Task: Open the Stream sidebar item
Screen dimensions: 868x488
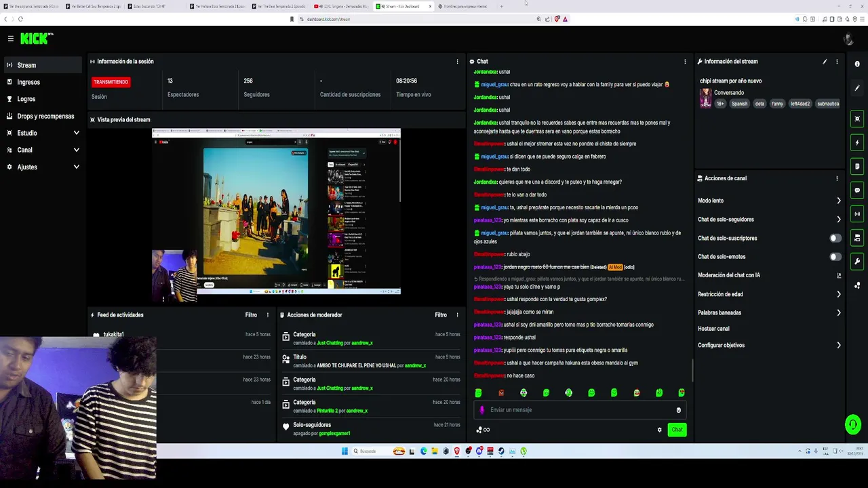Action: [43, 65]
